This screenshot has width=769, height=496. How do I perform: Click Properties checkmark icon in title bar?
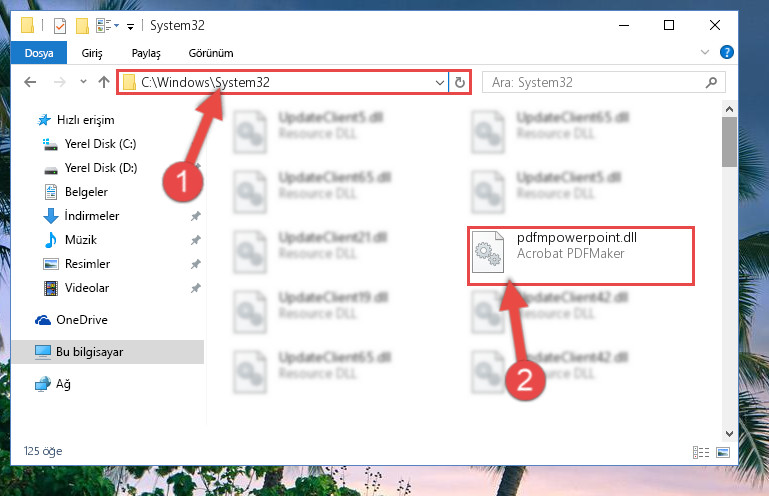click(x=60, y=26)
